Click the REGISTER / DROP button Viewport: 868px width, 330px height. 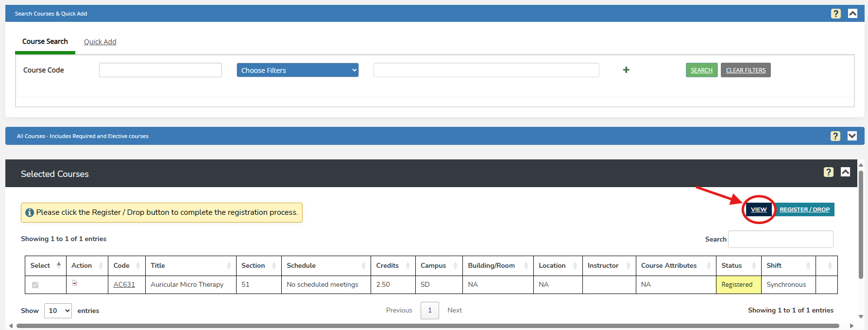pos(804,209)
